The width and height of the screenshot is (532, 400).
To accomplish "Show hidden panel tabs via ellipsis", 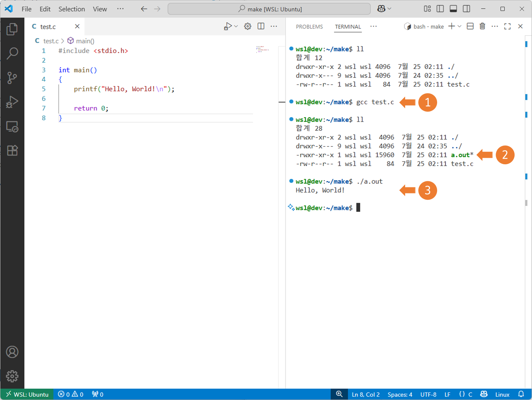I will point(374,26).
